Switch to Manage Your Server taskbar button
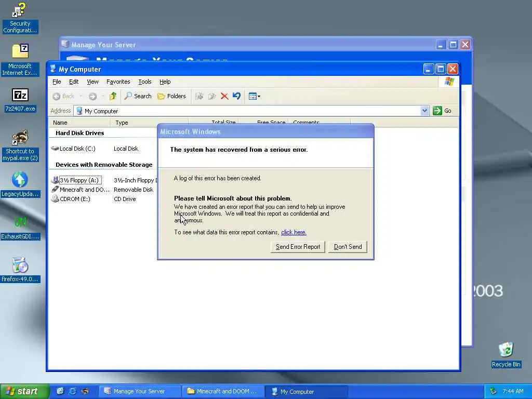Screen dimensions: 532x399 (x=139, y=392)
